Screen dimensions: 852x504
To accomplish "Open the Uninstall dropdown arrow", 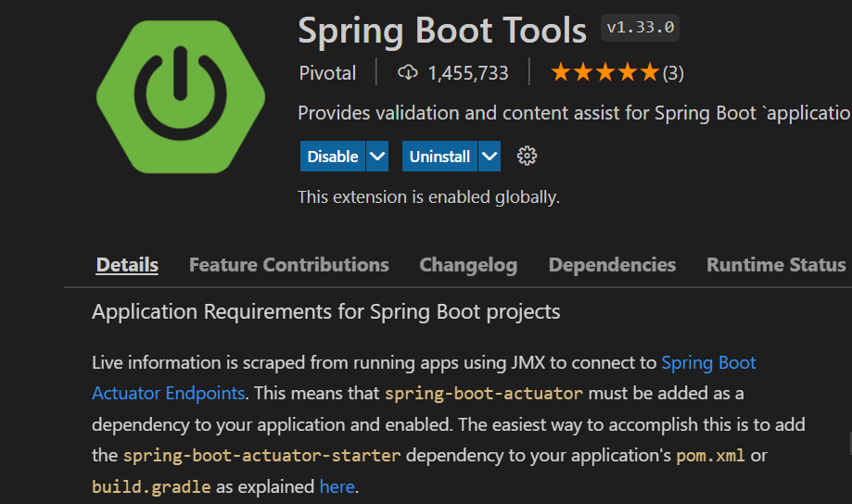I will click(490, 157).
